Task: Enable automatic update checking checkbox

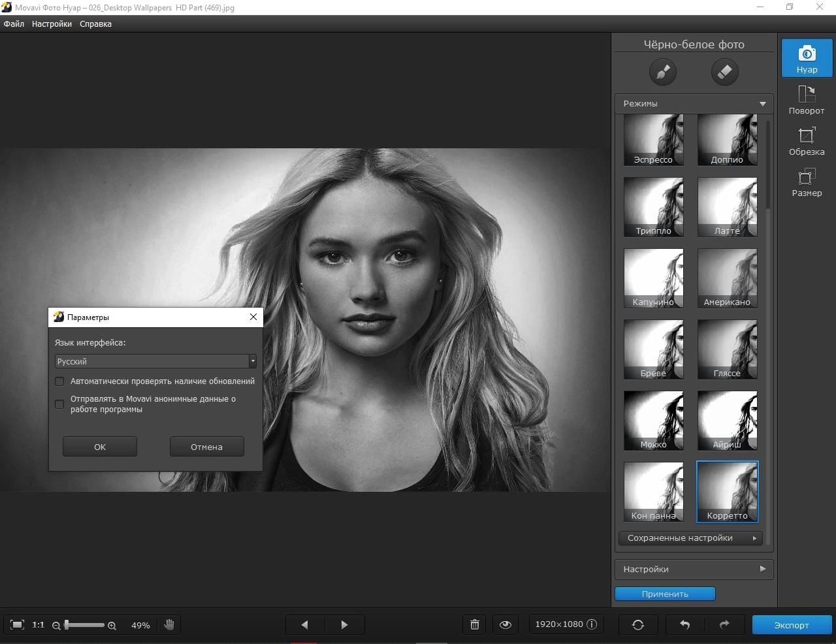Action: click(x=59, y=381)
